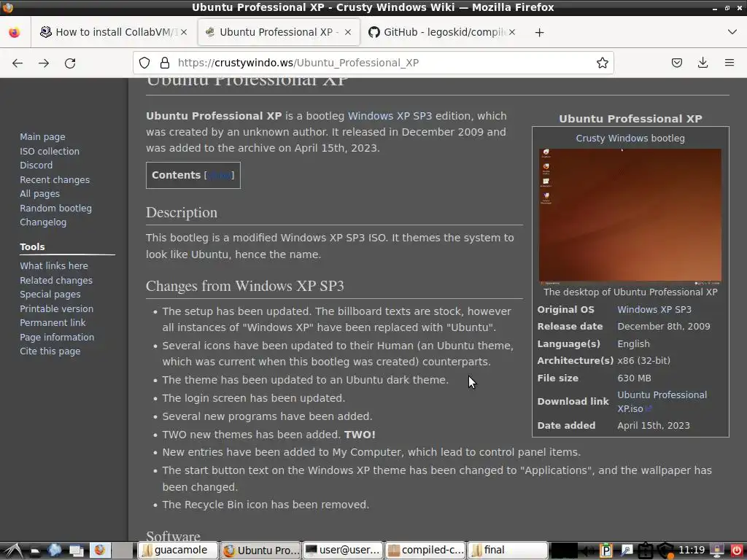Click the P tray icon
This screenshot has width=747, height=560.
(x=605, y=551)
